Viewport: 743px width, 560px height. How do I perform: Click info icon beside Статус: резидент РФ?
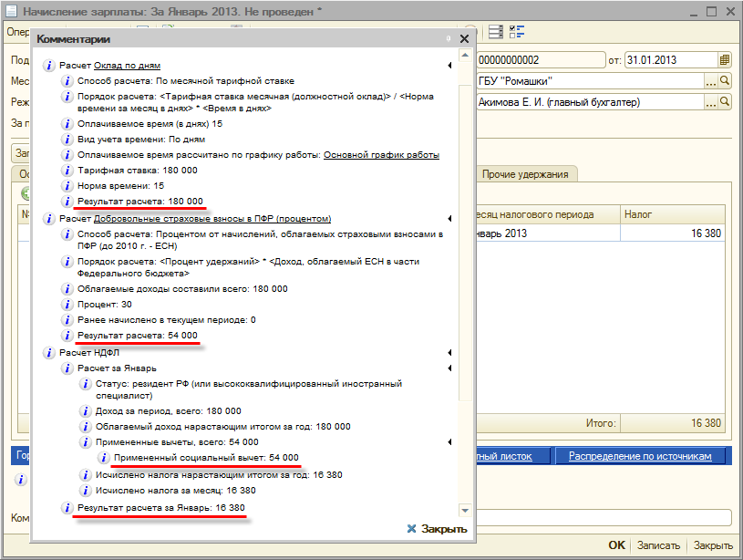86,384
